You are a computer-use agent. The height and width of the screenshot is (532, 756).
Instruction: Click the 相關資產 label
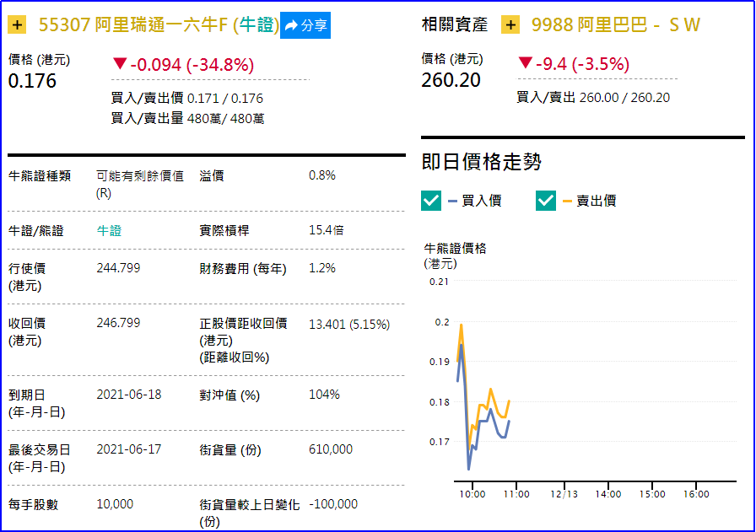tap(454, 24)
